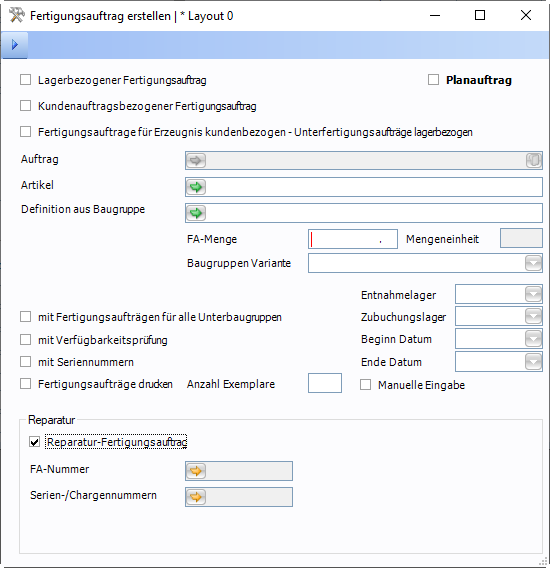Toggle mit Verfügbarkeitsprüfung checkbox
The width and height of the screenshot is (550, 568).
click(25, 340)
